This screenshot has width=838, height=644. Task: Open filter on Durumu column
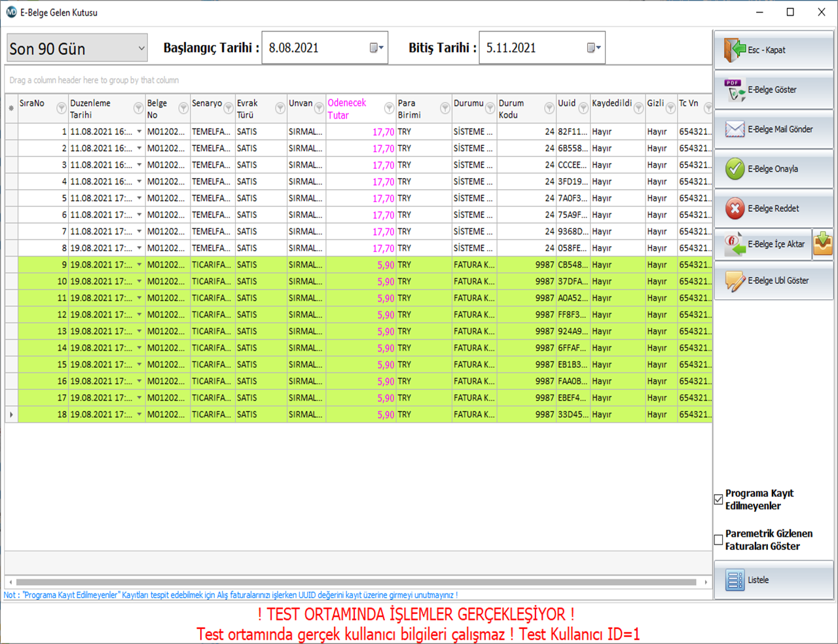(x=490, y=108)
